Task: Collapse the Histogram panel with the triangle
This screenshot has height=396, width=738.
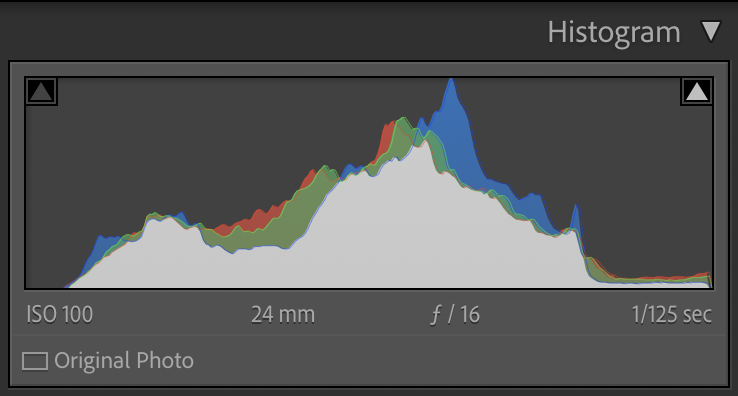Action: 711,32
